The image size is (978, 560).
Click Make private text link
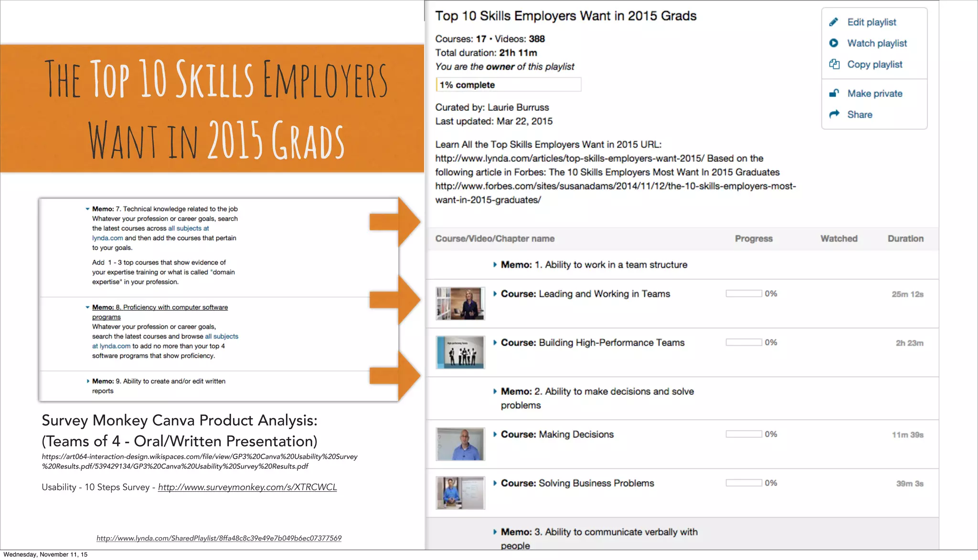tap(874, 94)
